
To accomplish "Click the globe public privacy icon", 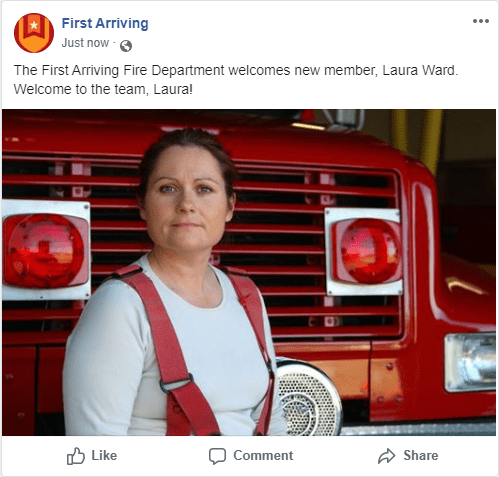I will pyautogui.click(x=126, y=46).
